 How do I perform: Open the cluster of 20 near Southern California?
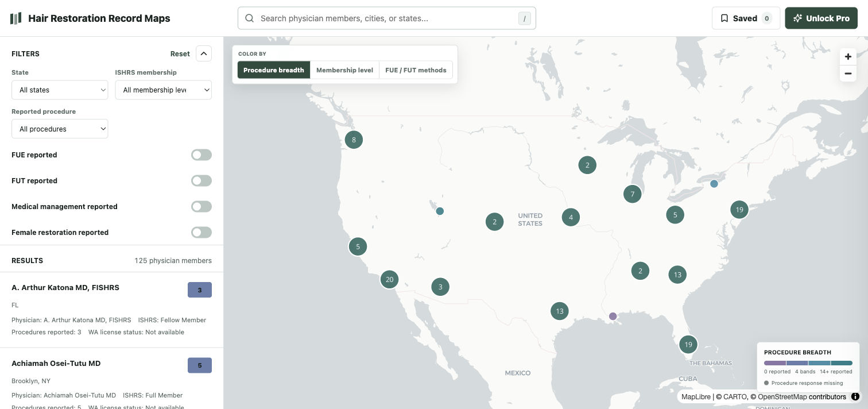click(389, 279)
